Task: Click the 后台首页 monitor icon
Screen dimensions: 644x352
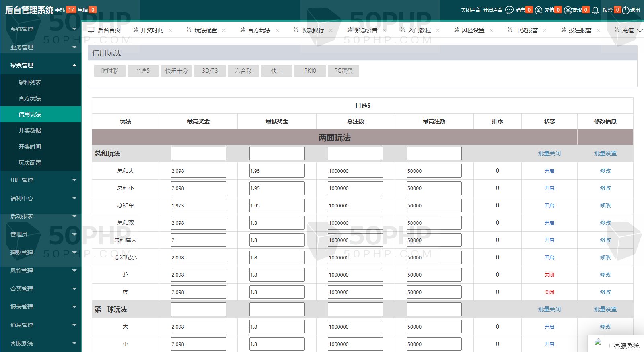Action: click(91, 30)
